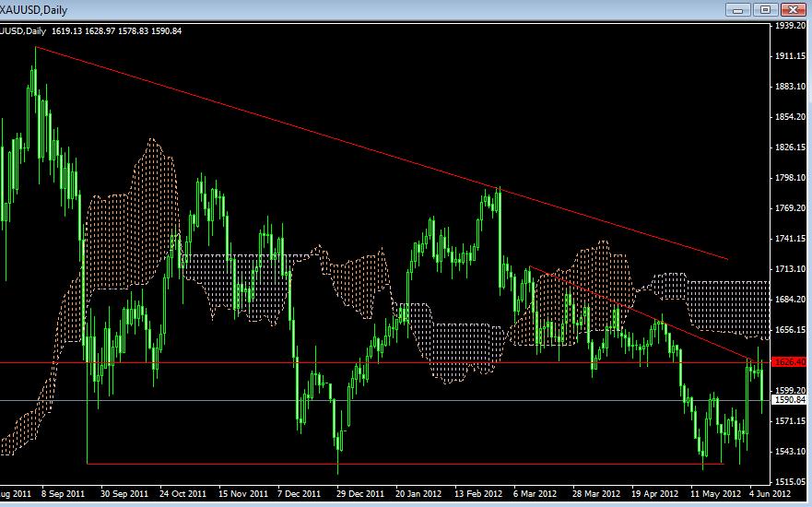This screenshot has height=507, width=812.
Task: Click the 20 Jan 2012 date label
Action: 418,493
